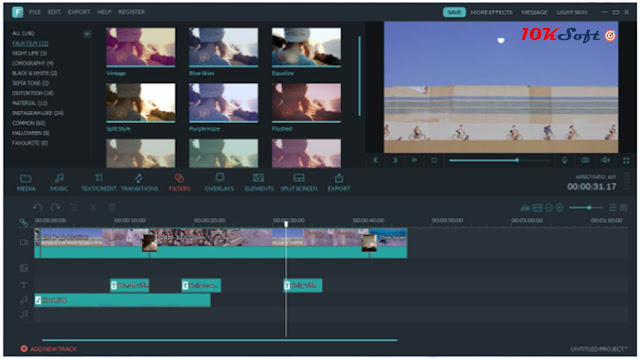Click the scissors split icon in timeline toolbar
Viewport: 640px width, 360px height.
93,207
